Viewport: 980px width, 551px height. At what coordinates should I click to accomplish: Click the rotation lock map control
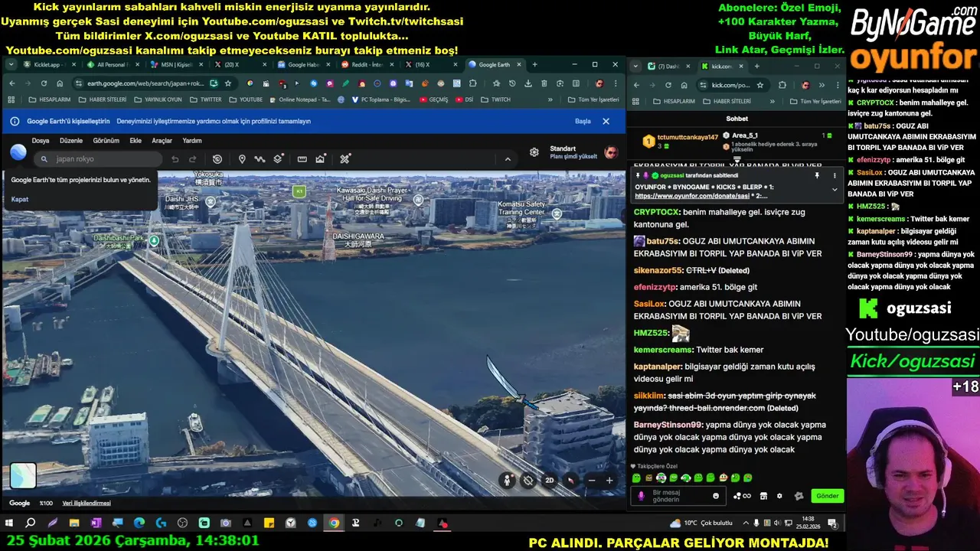click(528, 481)
